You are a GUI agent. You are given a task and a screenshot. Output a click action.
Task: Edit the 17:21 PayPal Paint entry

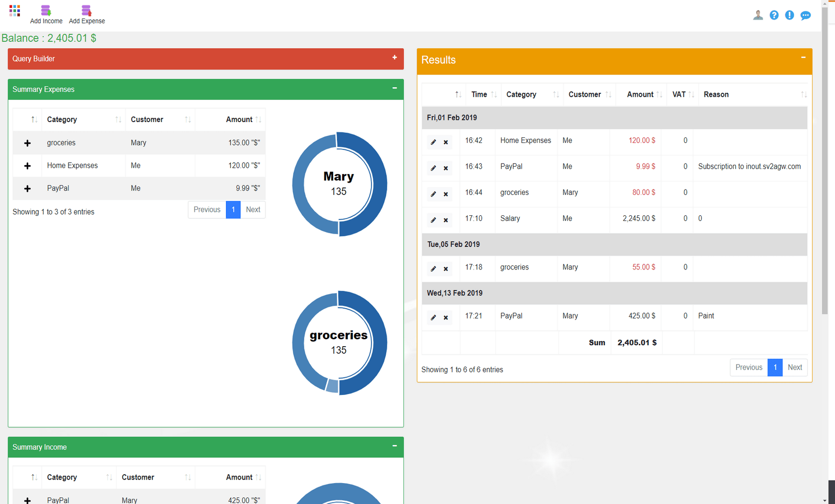(x=433, y=317)
